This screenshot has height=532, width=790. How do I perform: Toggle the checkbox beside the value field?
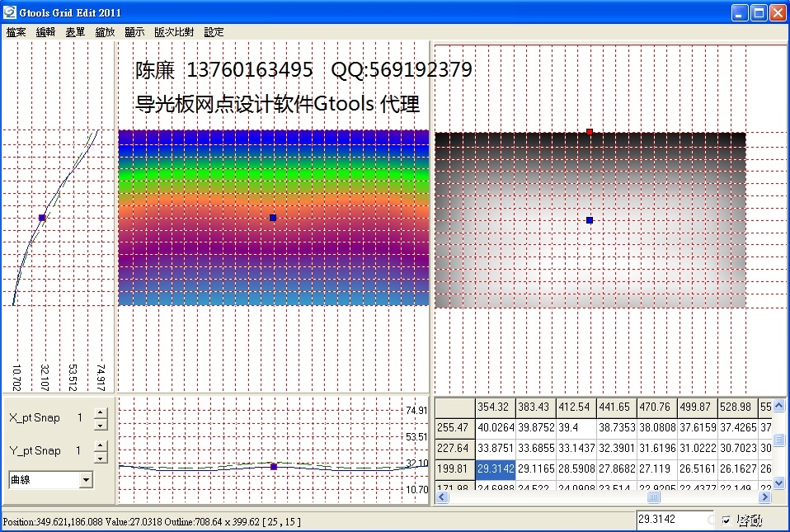tap(726, 520)
